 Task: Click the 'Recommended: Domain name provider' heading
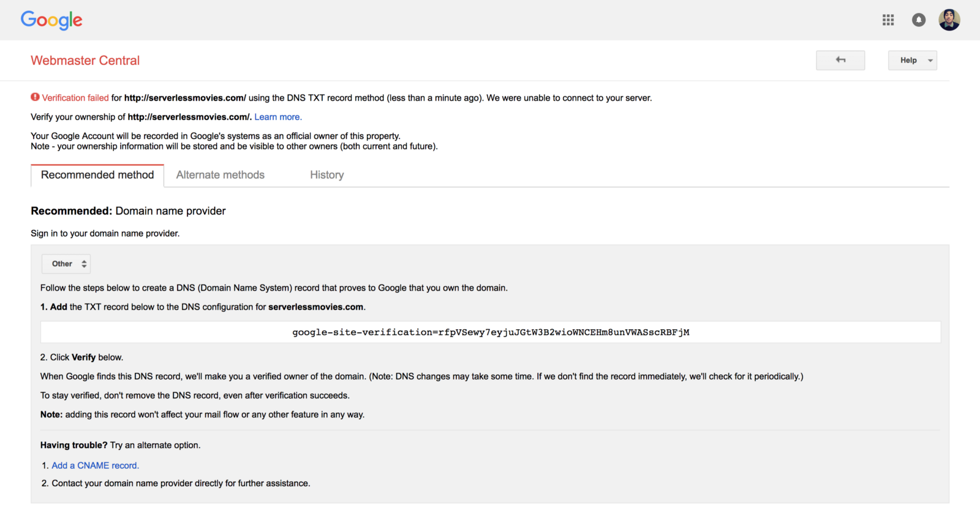coord(128,211)
